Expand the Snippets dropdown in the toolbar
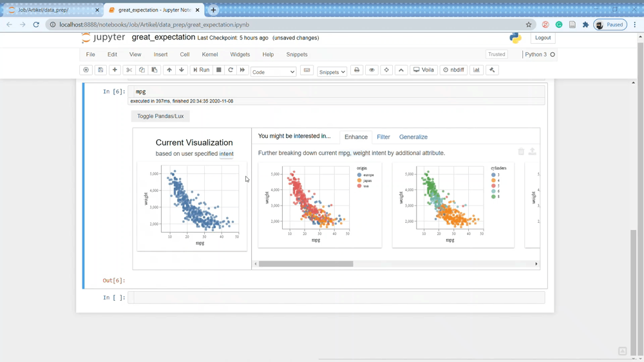This screenshot has width=644, height=362. click(332, 71)
